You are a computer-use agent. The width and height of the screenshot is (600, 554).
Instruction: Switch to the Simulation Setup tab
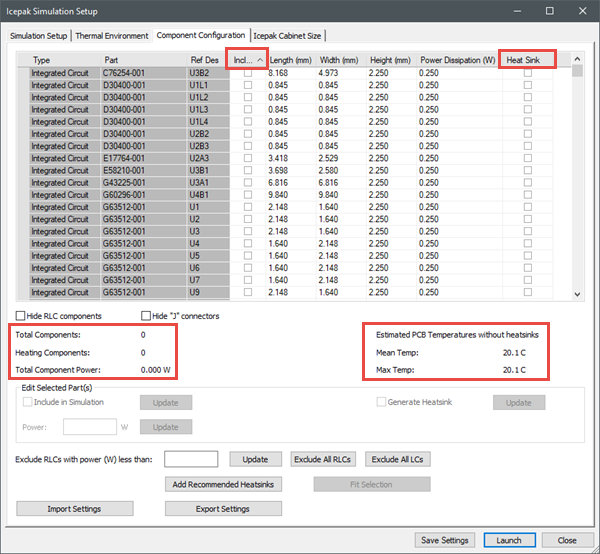point(38,36)
